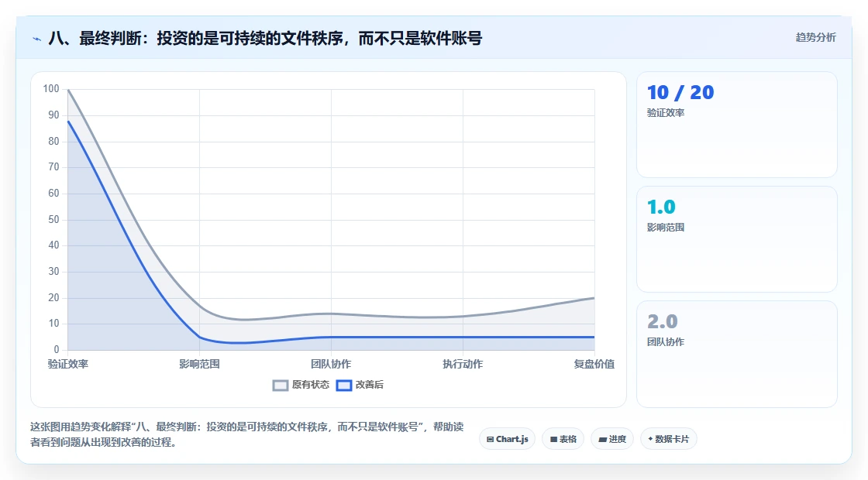Click the 团队协作 x-axis label
Viewport: 868px width, 480px height.
(331, 364)
